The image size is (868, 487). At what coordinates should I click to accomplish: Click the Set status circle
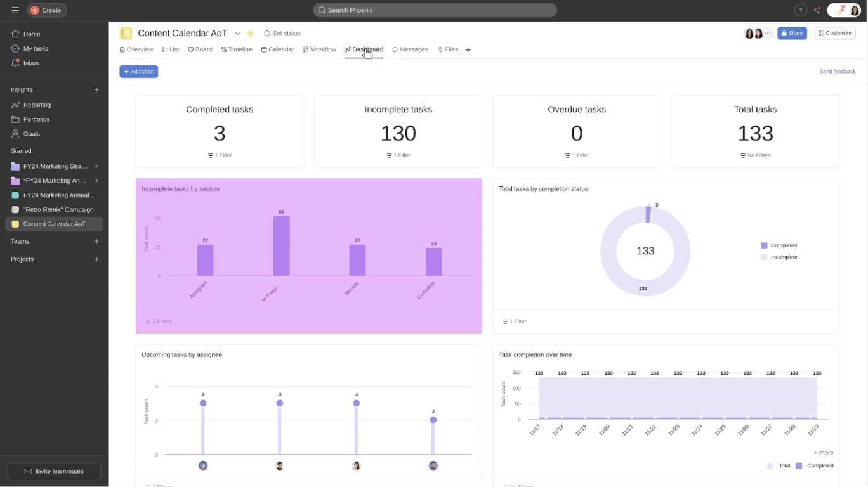268,32
